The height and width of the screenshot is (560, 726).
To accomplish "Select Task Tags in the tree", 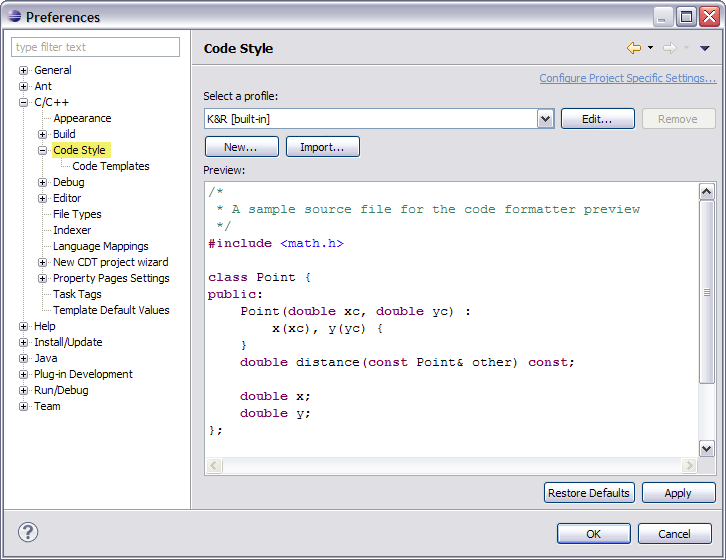I will (77, 294).
